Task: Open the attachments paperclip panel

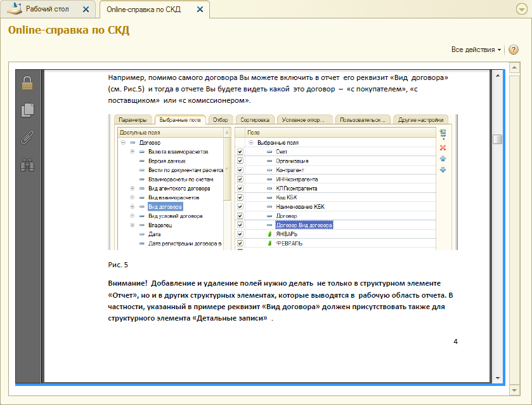Action: pos(27,138)
